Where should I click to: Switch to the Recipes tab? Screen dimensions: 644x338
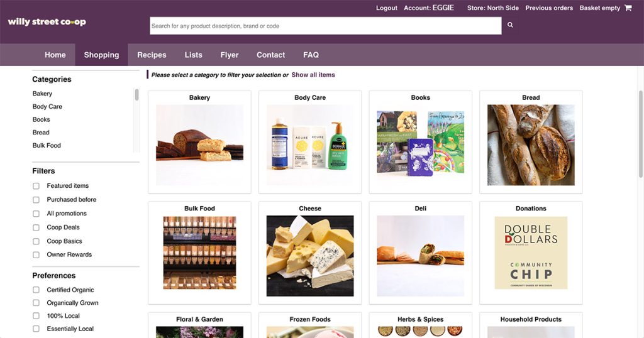pos(152,55)
